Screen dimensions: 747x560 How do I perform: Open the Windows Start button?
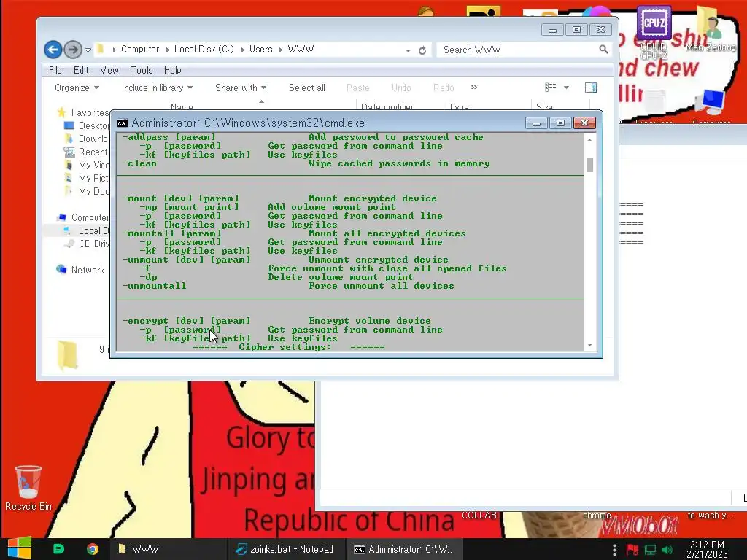coord(19,548)
